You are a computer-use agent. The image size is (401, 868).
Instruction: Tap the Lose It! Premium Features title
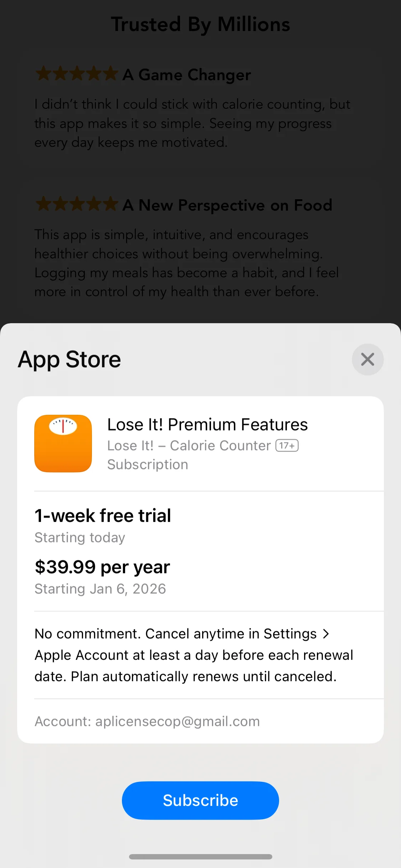pyautogui.click(x=207, y=424)
